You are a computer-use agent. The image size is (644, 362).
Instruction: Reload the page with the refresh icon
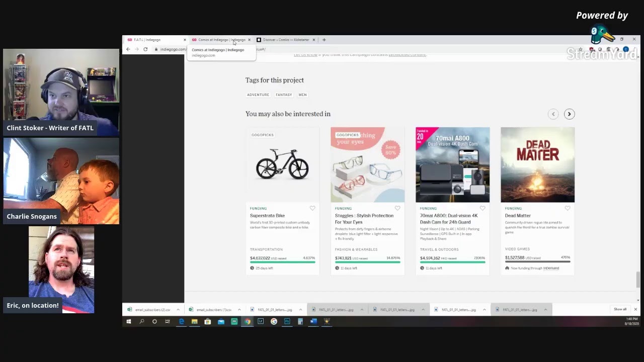point(145,49)
